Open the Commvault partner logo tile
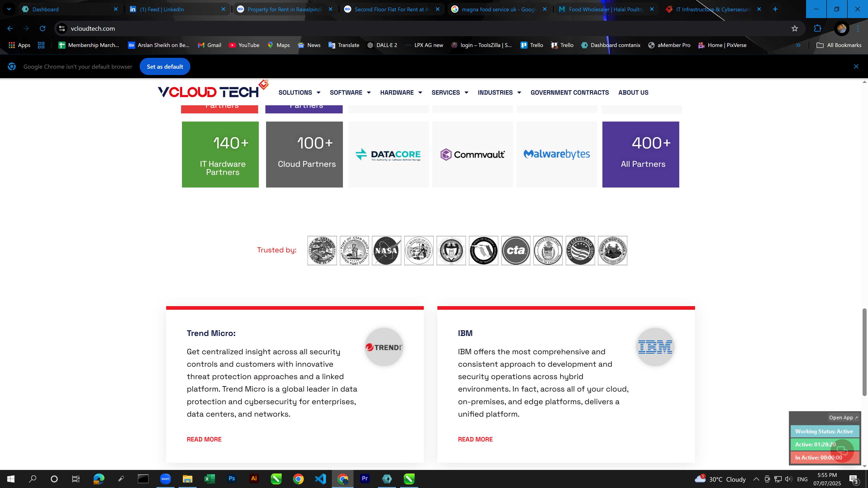868x488 pixels. coord(472,155)
